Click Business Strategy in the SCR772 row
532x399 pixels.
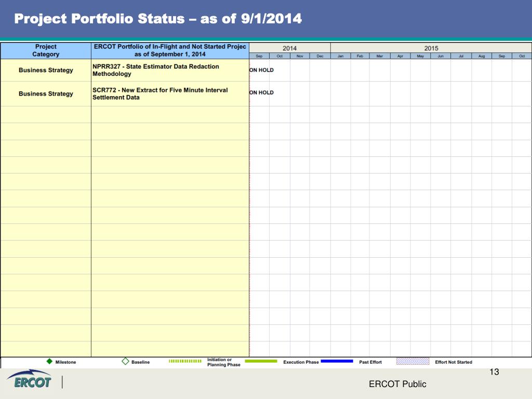46,94
